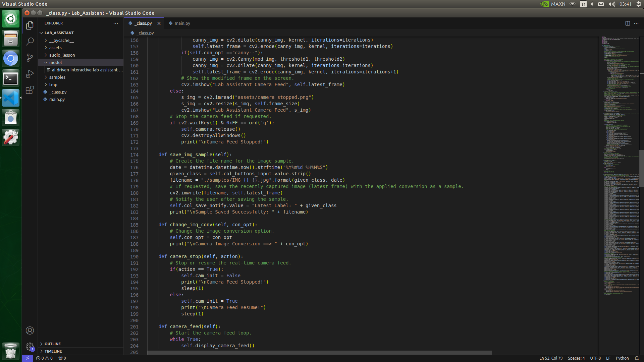This screenshot has width=644, height=362.
Task: Open Explorer views and more actions
Action: [116, 23]
